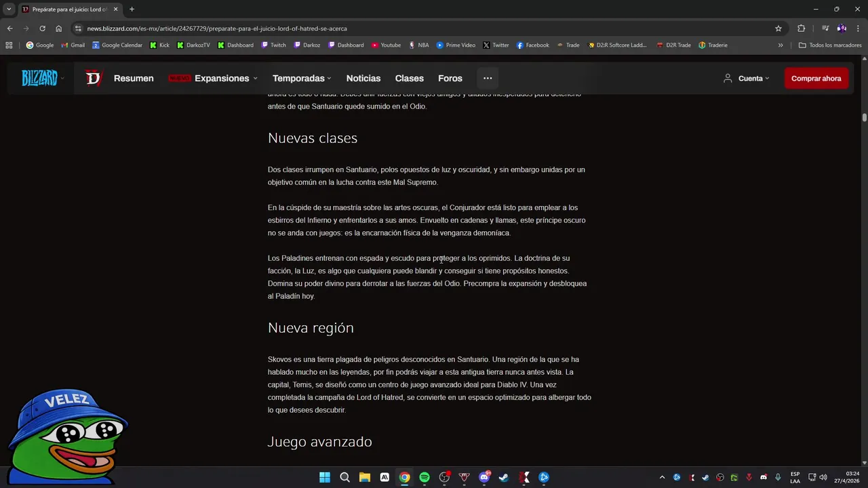This screenshot has height=488, width=868.
Task: Open the Prime Video bookmark
Action: click(x=456, y=45)
